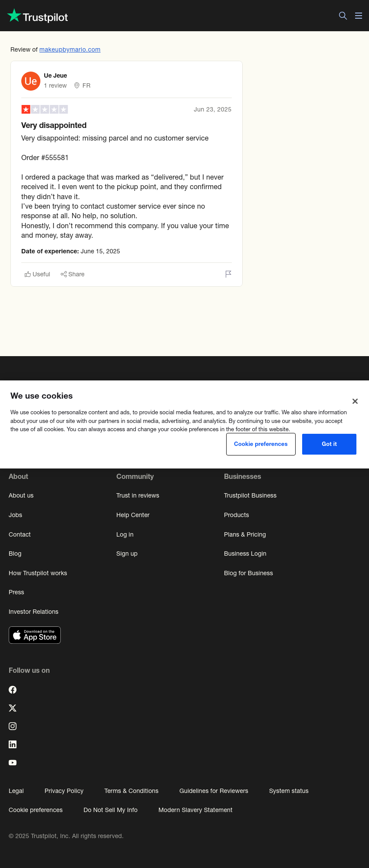Open the Modern Slavery Statement link
369x868 pixels.
195,810
